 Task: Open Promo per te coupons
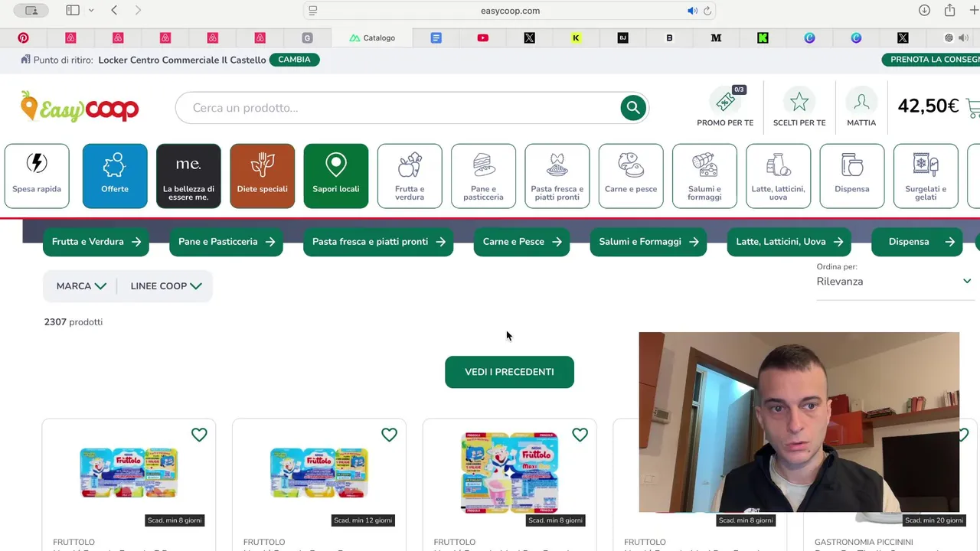point(725,107)
